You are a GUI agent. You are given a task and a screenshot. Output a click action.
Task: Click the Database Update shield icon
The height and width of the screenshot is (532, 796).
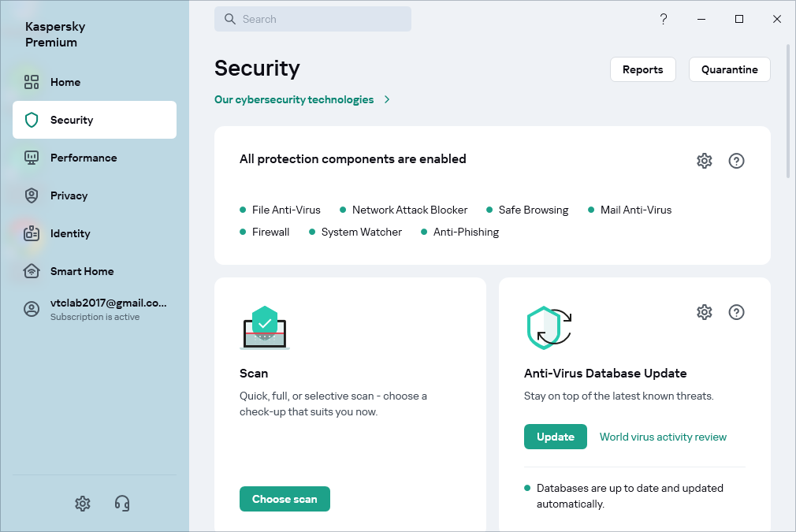point(549,328)
